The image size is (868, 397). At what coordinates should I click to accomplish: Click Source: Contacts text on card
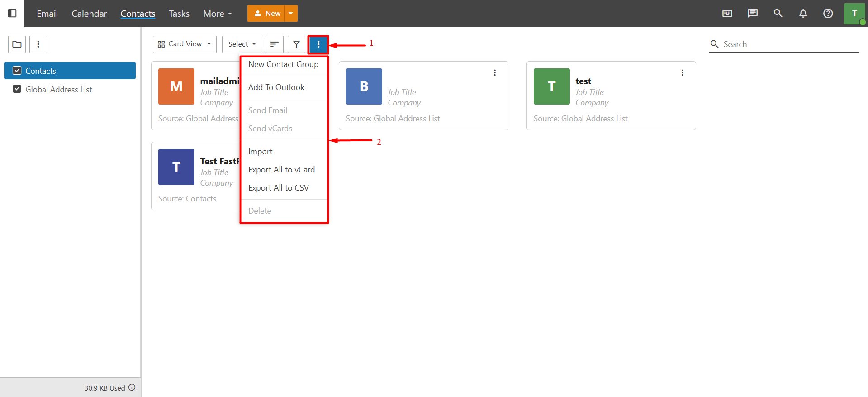click(187, 199)
